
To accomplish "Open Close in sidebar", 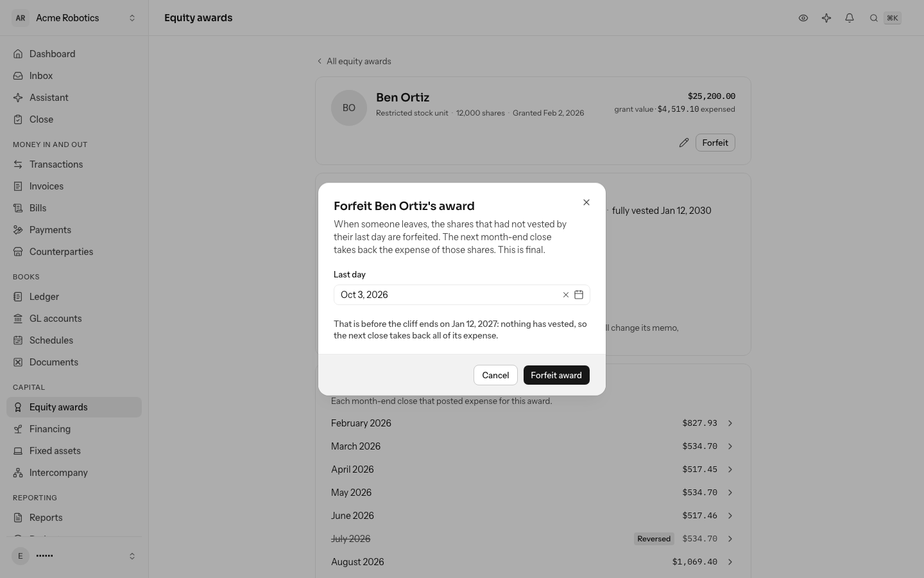I will click(74, 119).
